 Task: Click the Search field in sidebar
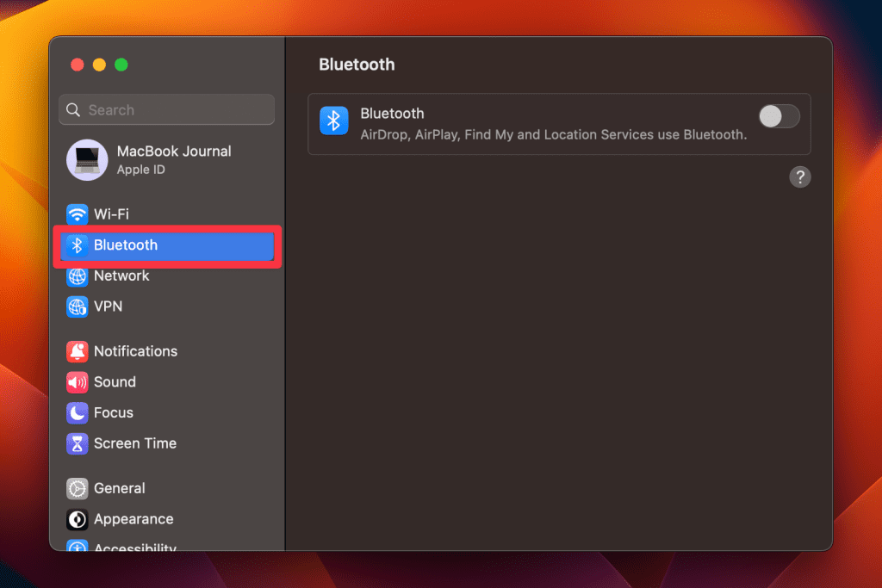click(166, 109)
